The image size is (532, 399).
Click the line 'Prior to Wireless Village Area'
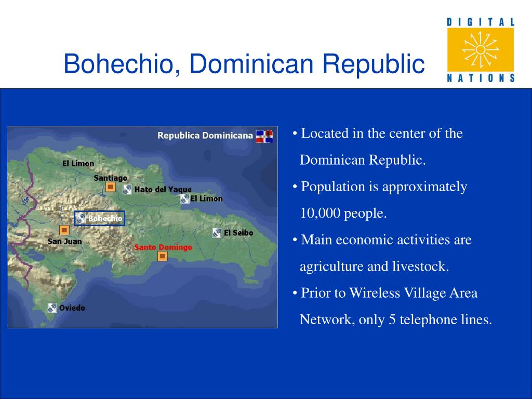coord(389,293)
